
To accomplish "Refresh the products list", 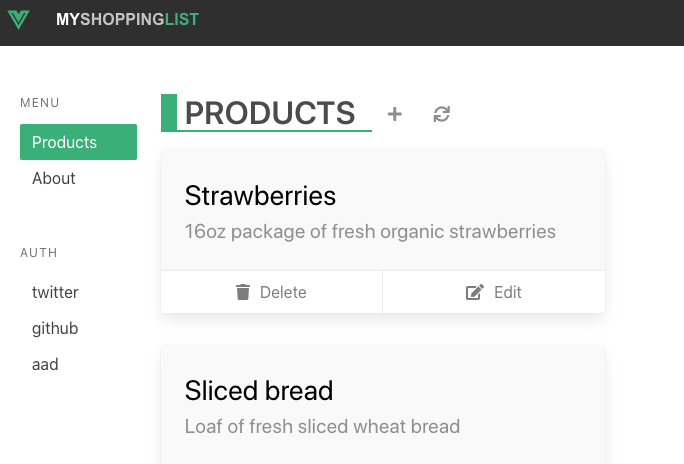I will tap(442, 114).
